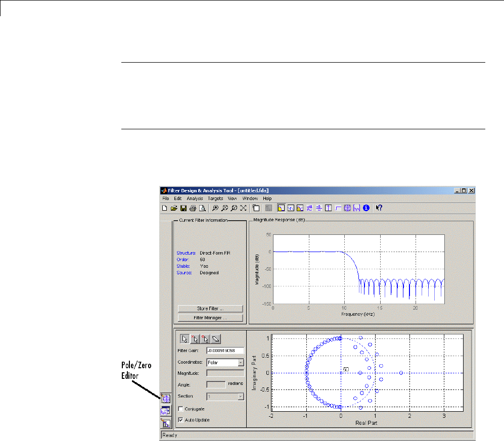Click the Magnitude input field
This screenshot has width=504, height=441.
225,373
